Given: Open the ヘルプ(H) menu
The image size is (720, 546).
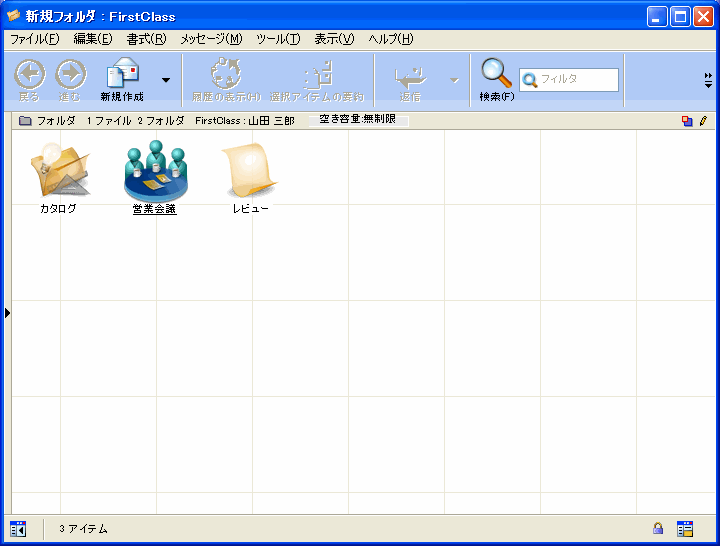Looking at the screenshot, I should [x=391, y=39].
